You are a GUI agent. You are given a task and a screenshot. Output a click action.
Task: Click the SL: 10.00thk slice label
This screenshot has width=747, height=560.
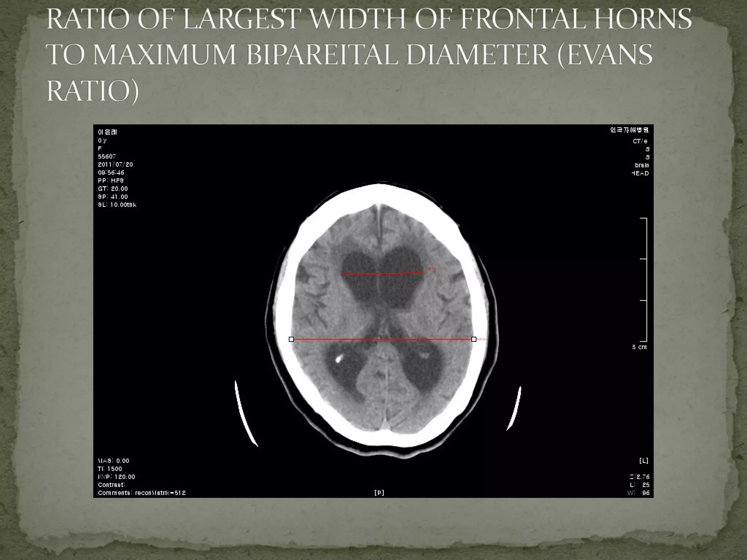117,205
